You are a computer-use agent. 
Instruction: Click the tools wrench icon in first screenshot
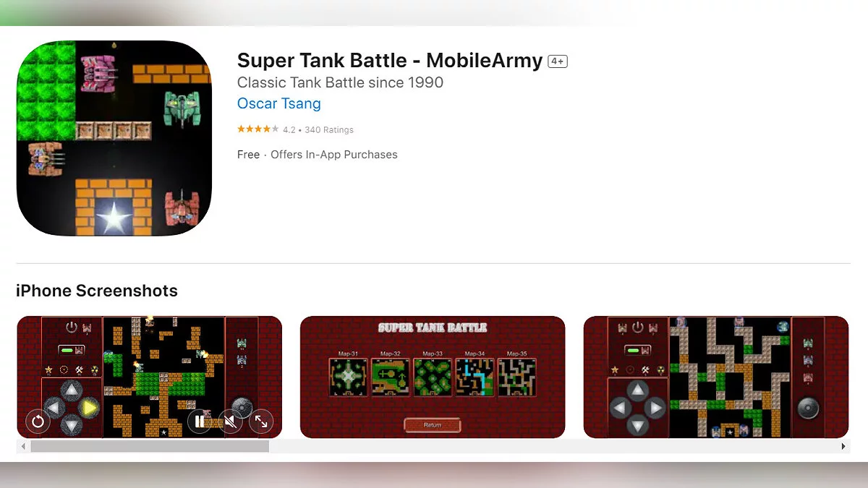coord(79,370)
